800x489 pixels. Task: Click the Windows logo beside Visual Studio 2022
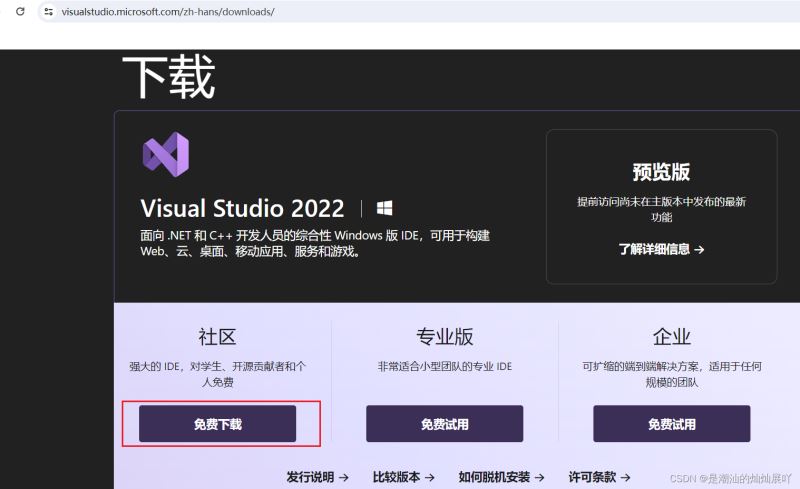click(x=384, y=208)
